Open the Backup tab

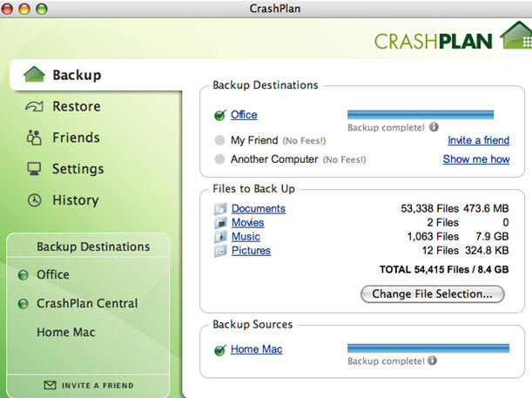97,75
